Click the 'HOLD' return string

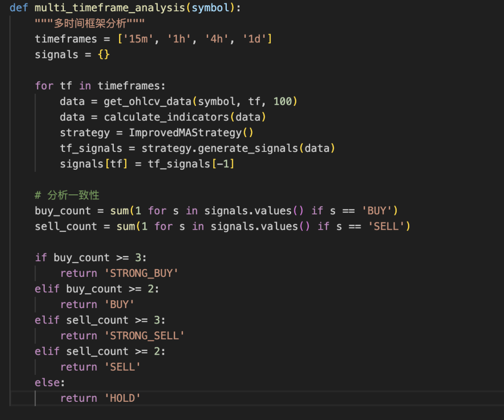[122, 398]
